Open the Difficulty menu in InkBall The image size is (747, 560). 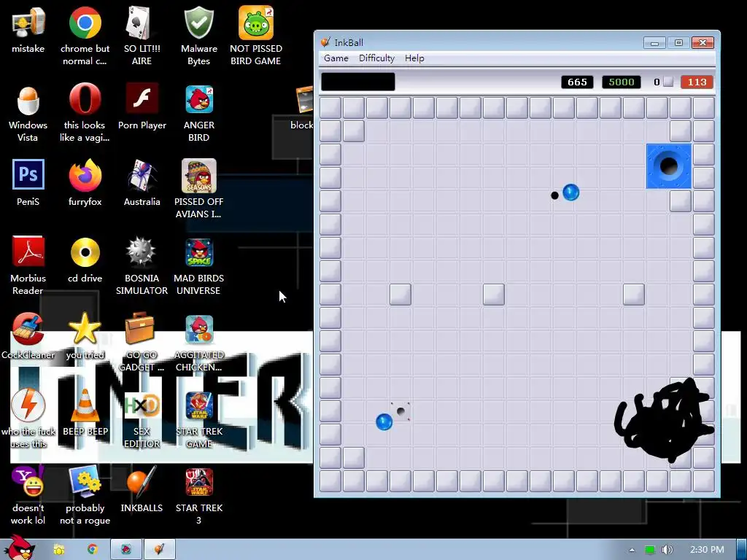pyautogui.click(x=376, y=58)
